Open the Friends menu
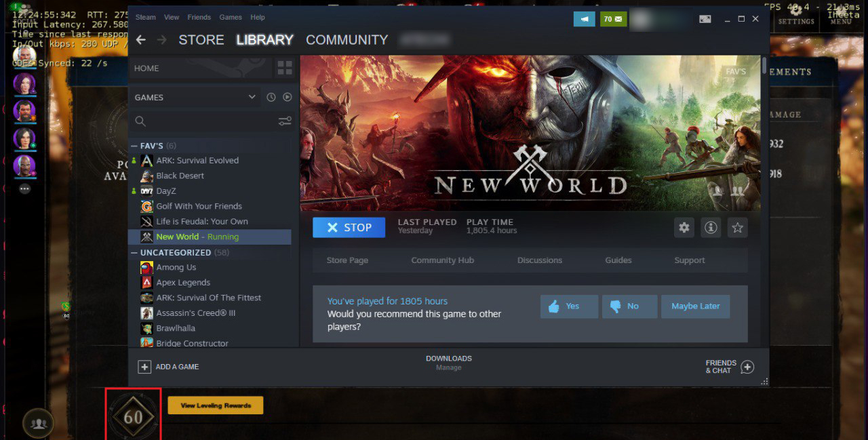868x440 pixels. coord(199,17)
